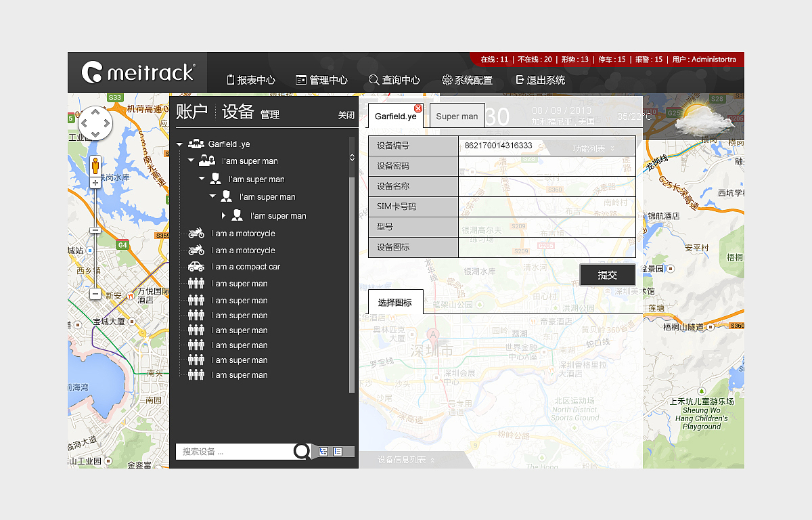
Task: Click the 停车 : 15 status counter
Action: (x=612, y=60)
